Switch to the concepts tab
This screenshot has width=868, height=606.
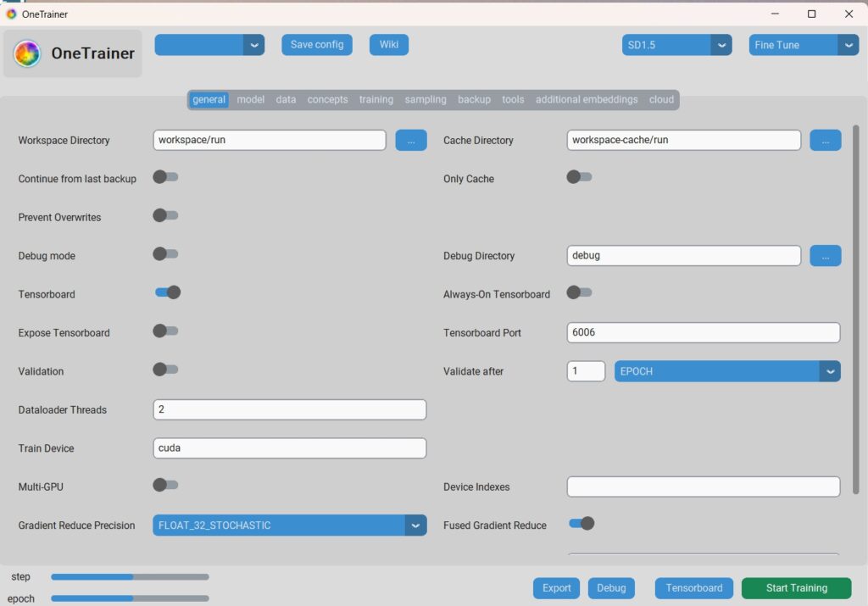328,100
